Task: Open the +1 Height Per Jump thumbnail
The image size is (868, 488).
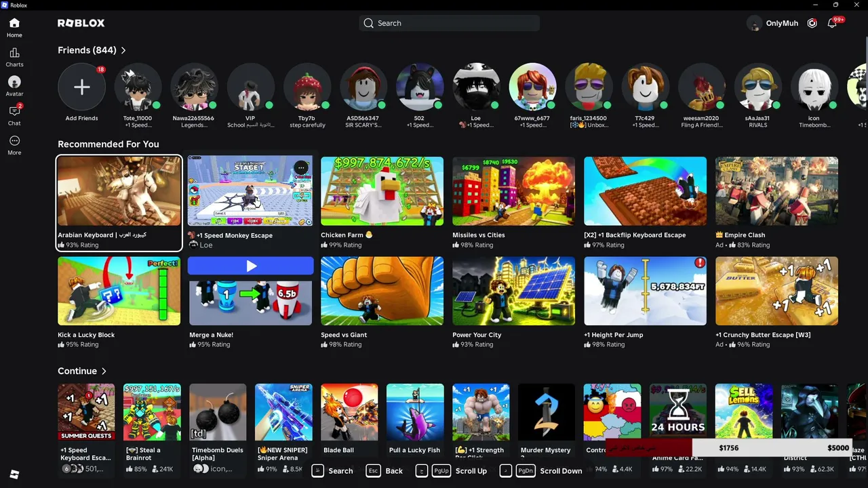Action: click(645, 291)
